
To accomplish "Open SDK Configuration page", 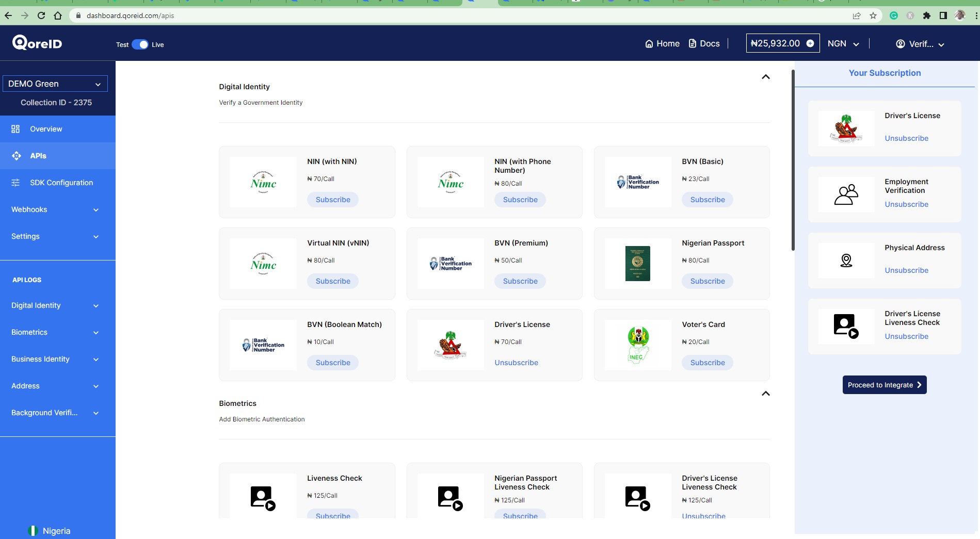I will [58, 183].
